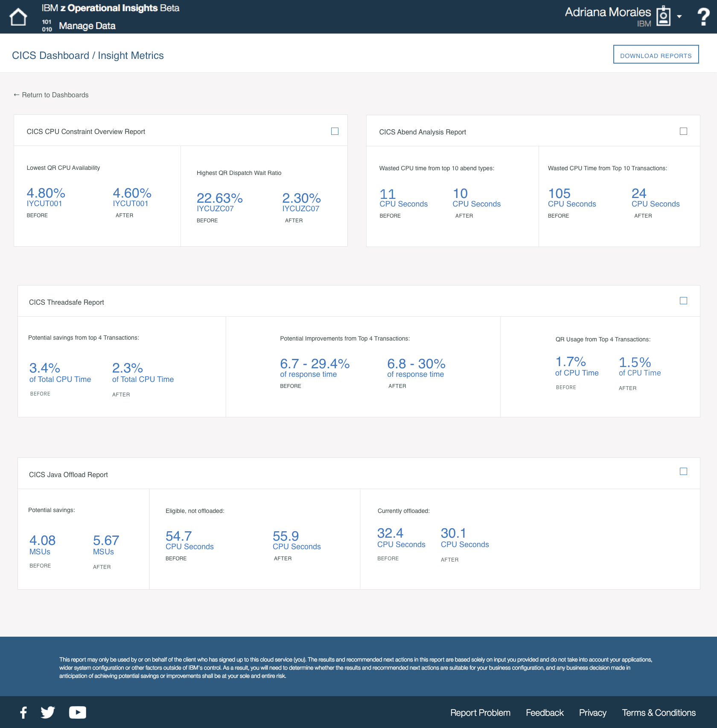The width and height of the screenshot is (717, 728).
Task: Open the Feedback link
Action: [x=545, y=713]
